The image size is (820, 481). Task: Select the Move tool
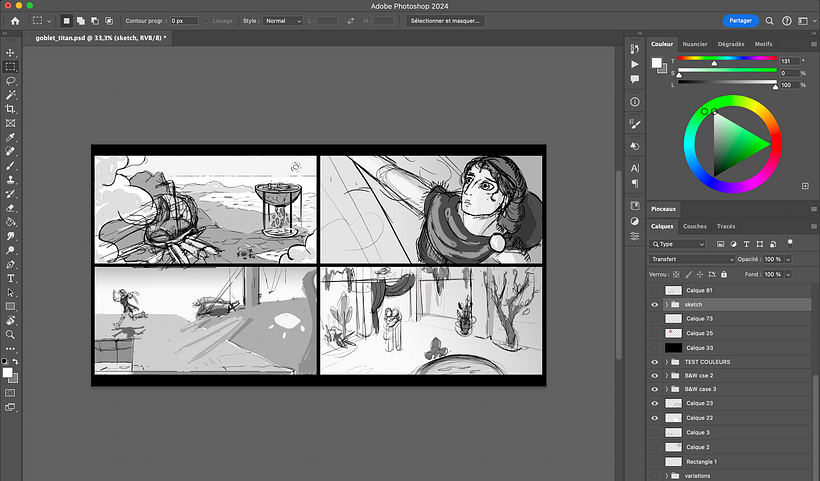pos(10,52)
